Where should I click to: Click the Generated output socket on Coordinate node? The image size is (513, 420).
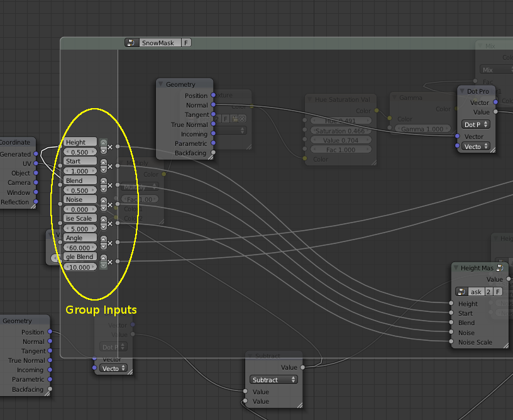click(36, 154)
